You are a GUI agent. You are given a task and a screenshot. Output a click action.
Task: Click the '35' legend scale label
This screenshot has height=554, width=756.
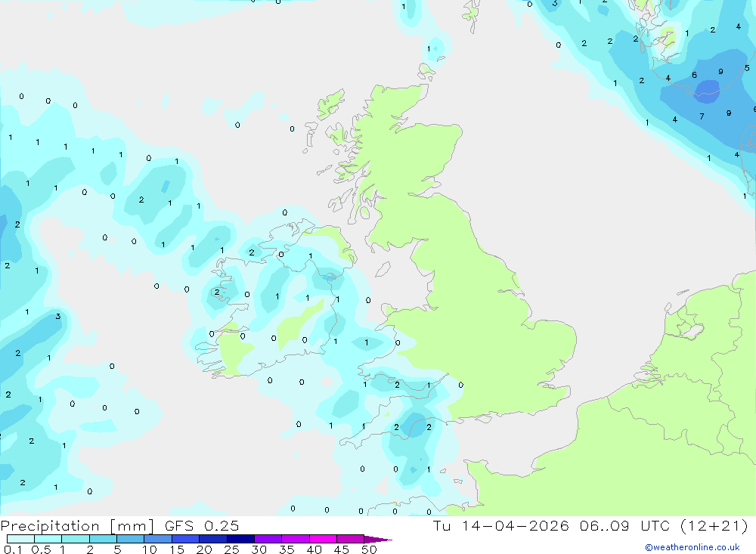pyautogui.click(x=287, y=549)
